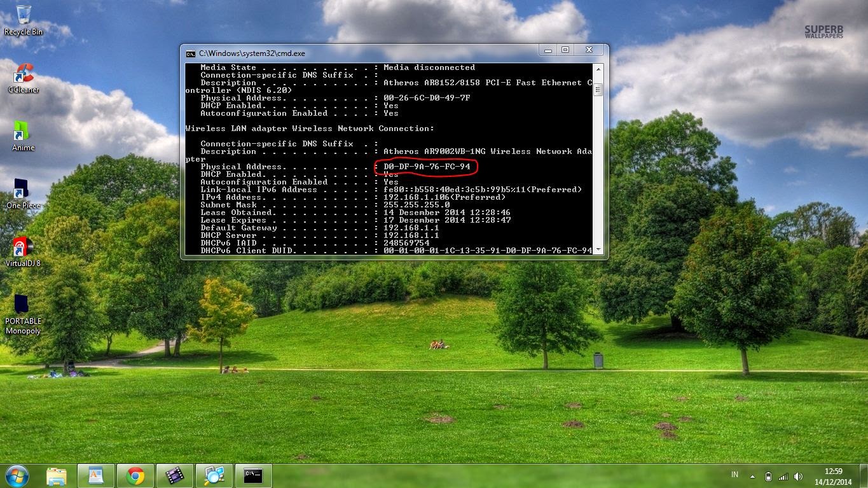Open the Recycle Bin on the desktop
The width and height of the screenshot is (868, 488).
pyautogui.click(x=23, y=19)
